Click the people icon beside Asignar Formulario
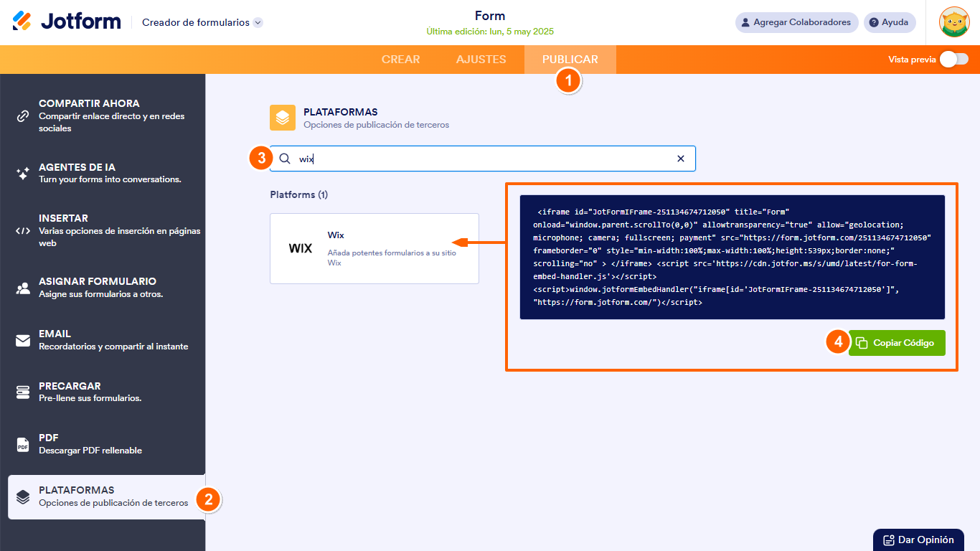Viewport: 980px width, 551px height. point(23,288)
